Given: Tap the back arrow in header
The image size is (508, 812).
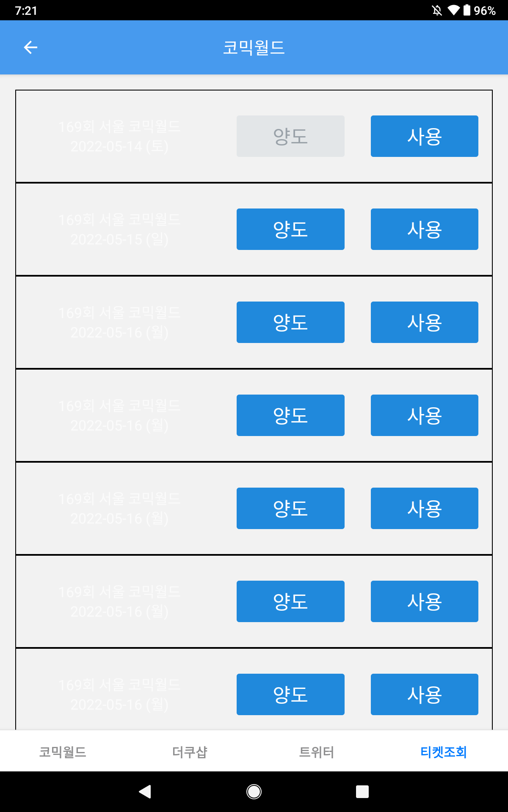Looking at the screenshot, I should click(30, 47).
